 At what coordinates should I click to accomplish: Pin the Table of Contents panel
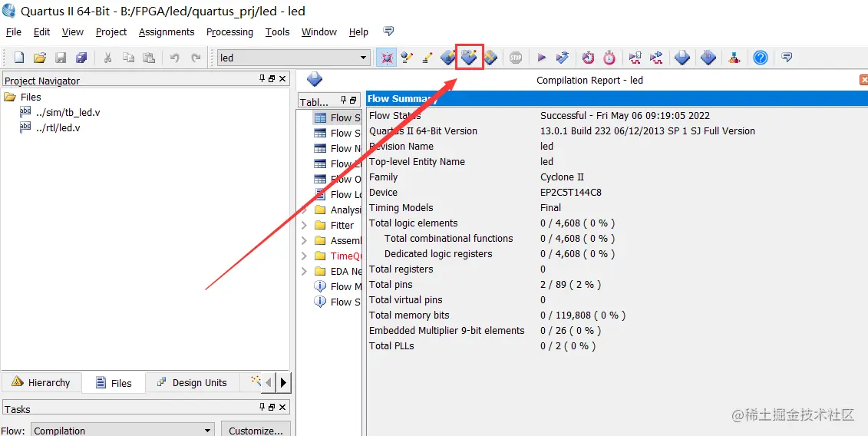[x=343, y=101]
